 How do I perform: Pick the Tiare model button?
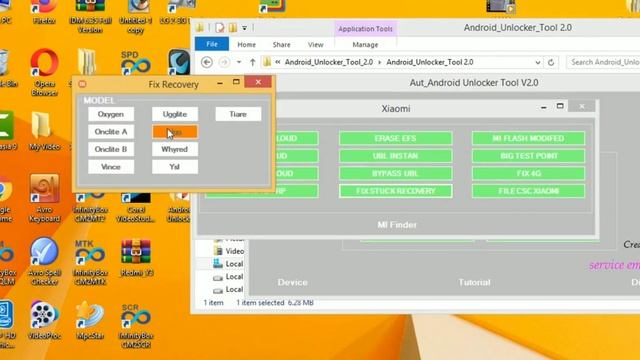coord(238,114)
